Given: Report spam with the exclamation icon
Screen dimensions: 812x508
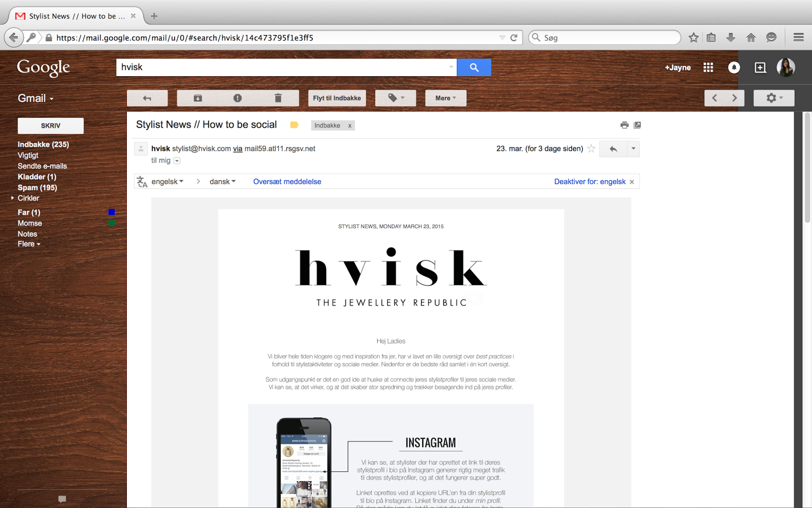Looking at the screenshot, I should click(x=238, y=98).
